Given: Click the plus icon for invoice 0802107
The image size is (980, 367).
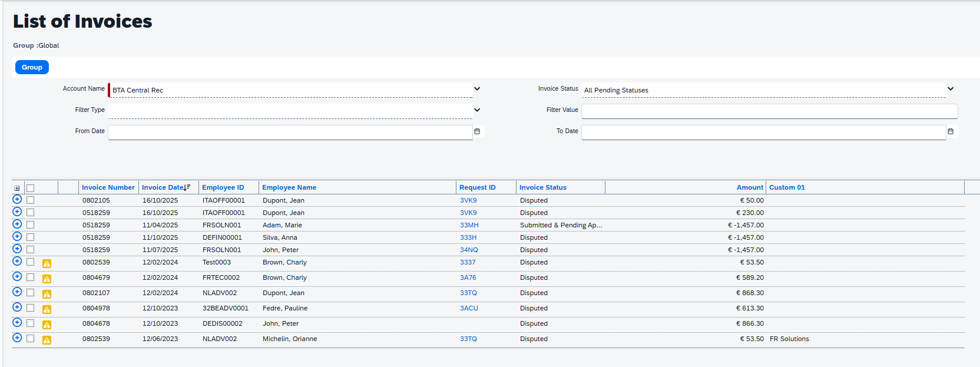Looking at the screenshot, I should 17,292.
